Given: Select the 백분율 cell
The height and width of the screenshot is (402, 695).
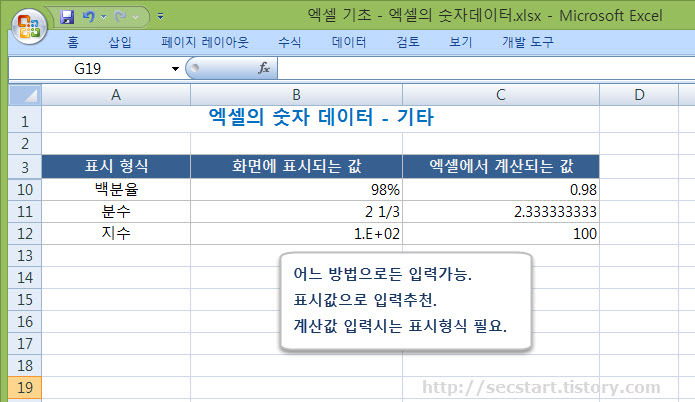Looking at the screenshot, I should pos(116,190).
